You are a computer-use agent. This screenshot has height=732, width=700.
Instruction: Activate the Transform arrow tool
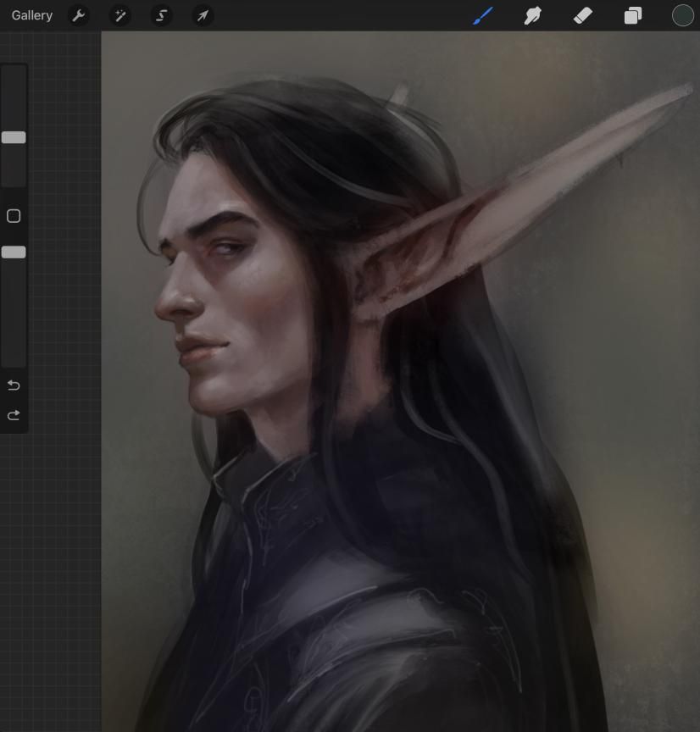[x=203, y=16]
